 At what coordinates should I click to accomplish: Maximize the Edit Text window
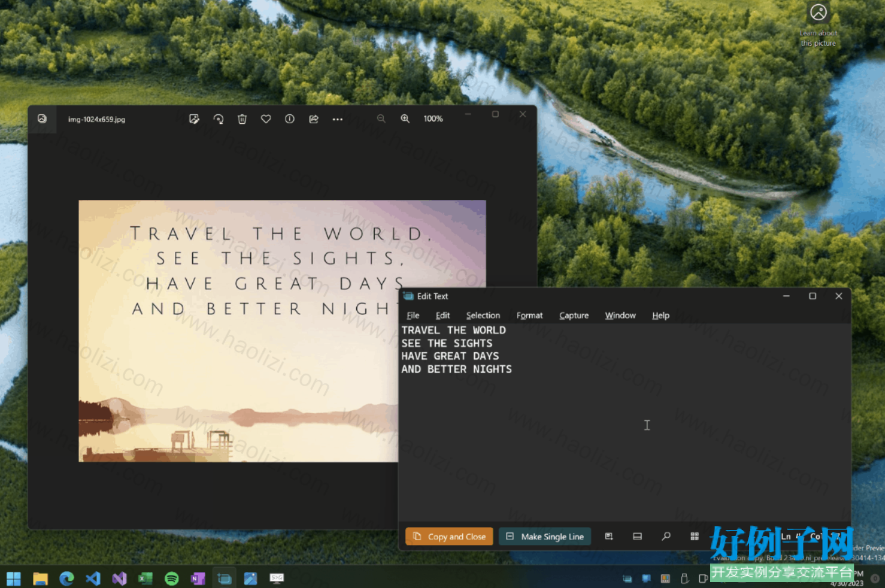click(x=813, y=296)
